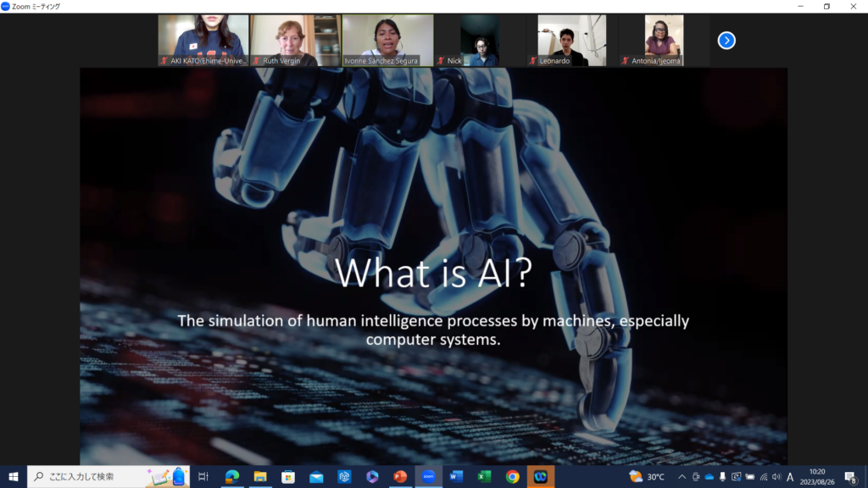Select Antonia/Ijeoma's video thumbnail
The height and width of the screenshot is (488, 868).
[665, 41]
